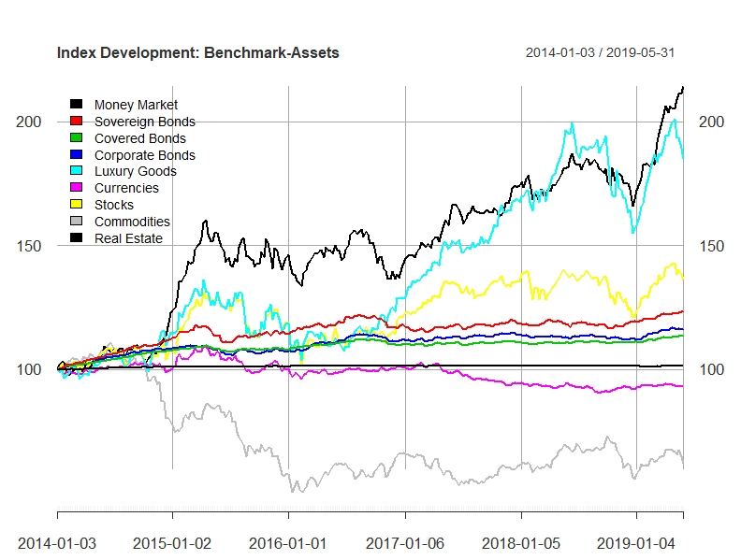The width and height of the screenshot is (741, 560).
Task: Click the green Covered Bonds legend swatch
Action: tap(76, 137)
